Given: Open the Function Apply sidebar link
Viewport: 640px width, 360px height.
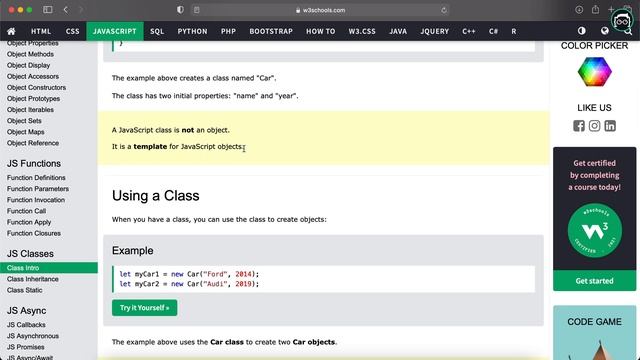Looking at the screenshot, I should tap(29, 222).
